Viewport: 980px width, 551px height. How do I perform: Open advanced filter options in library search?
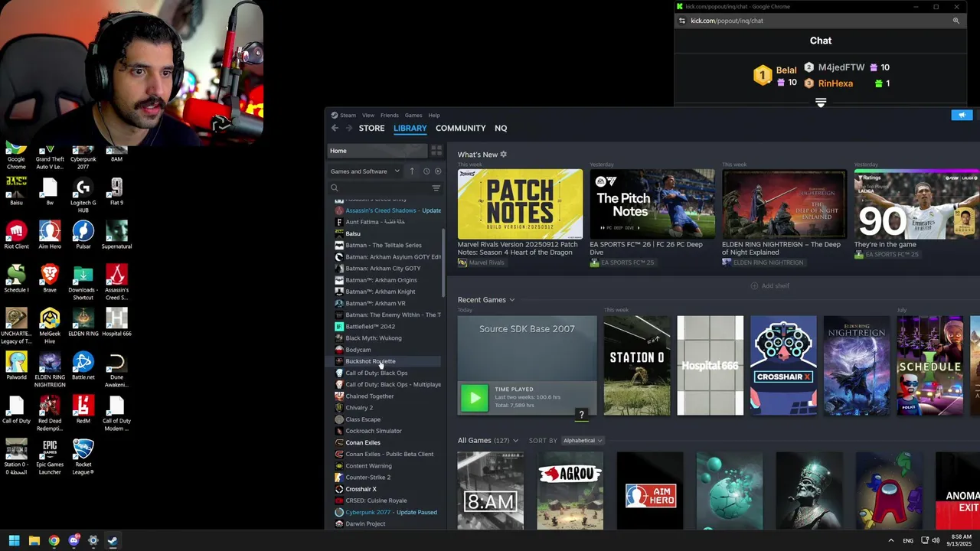click(436, 188)
